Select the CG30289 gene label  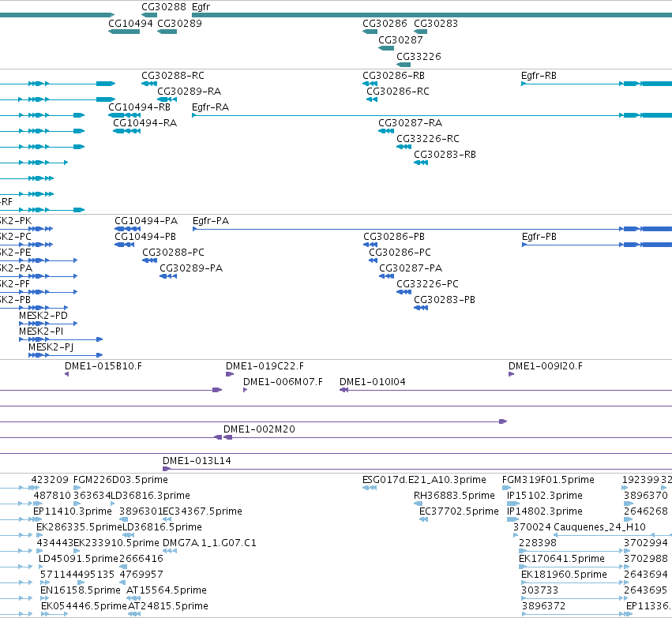tap(179, 24)
